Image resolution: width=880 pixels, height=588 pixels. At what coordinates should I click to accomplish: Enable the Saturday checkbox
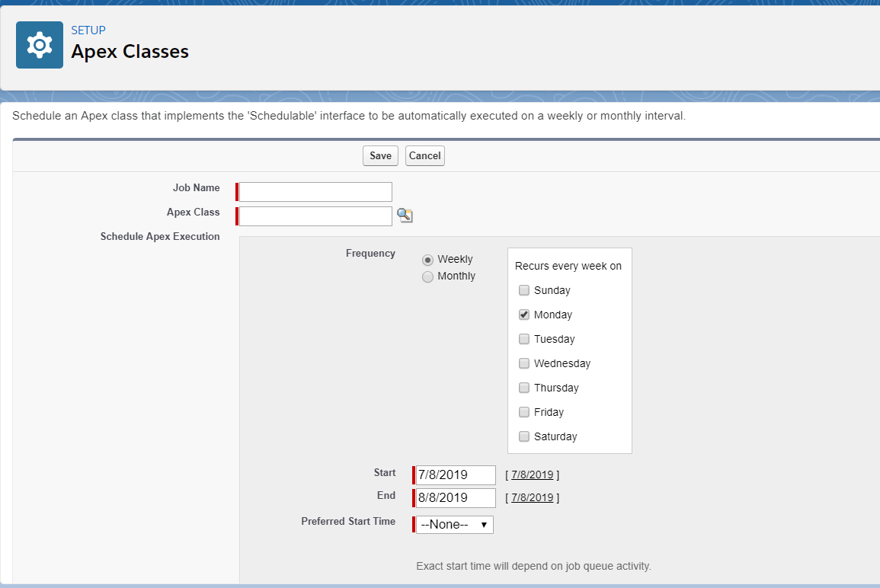(x=523, y=436)
